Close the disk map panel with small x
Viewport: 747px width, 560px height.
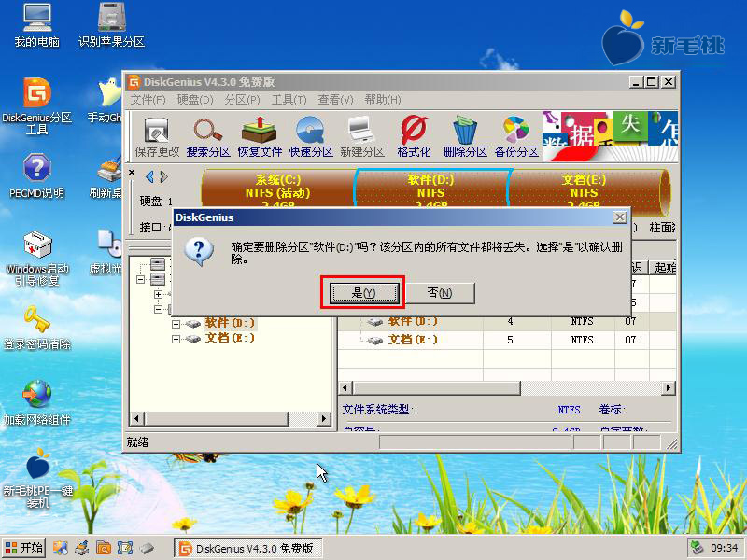pyautogui.click(x=132, y=173)
